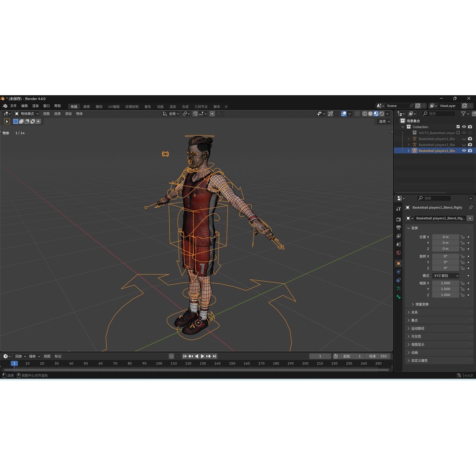
Task: Jump to next keyframe
Action: pyautogui.click(x=208, y=356)
